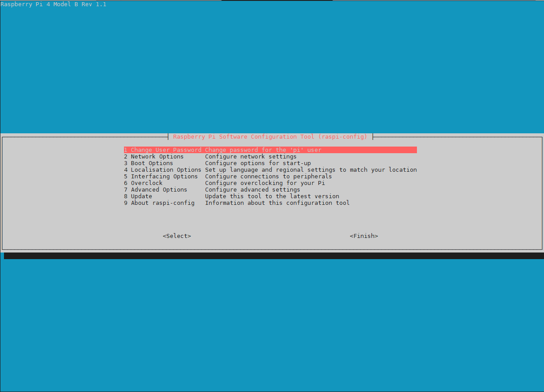
Task: Click 'Configure advanced settings' description text
Action: [252, 190]
